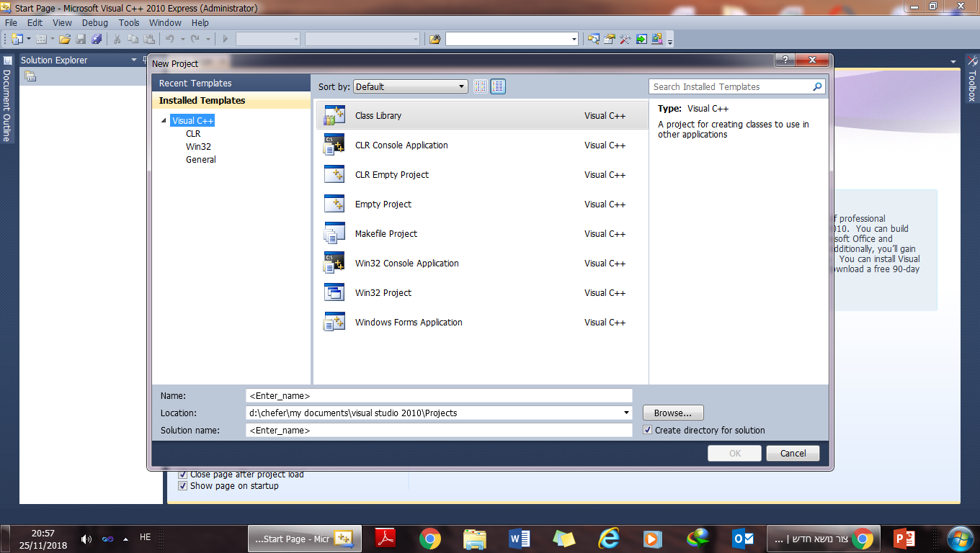980x553 pixels.
Task: Select the CLR category in the tree
Action: pyautogui.click(x=193, y=134)
